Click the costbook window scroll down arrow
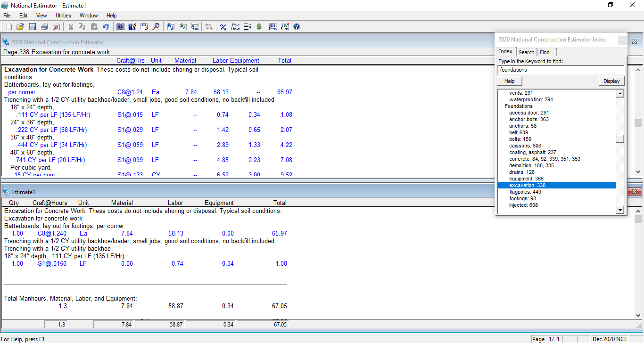Screen dimensions: 644x343 tap(638, 172)
